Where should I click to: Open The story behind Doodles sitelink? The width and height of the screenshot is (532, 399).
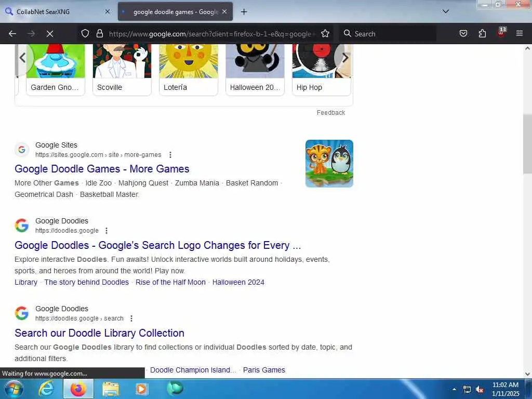click(87, 282)
